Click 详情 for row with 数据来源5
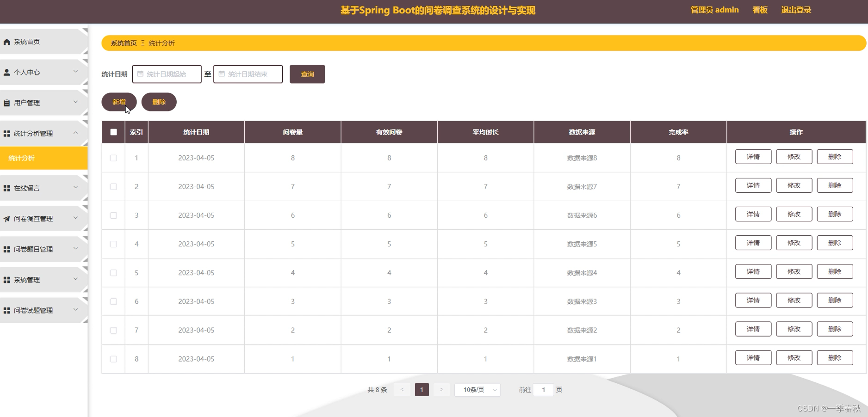Viewport: 868px width, 417px height. click(x=753, y=243)
